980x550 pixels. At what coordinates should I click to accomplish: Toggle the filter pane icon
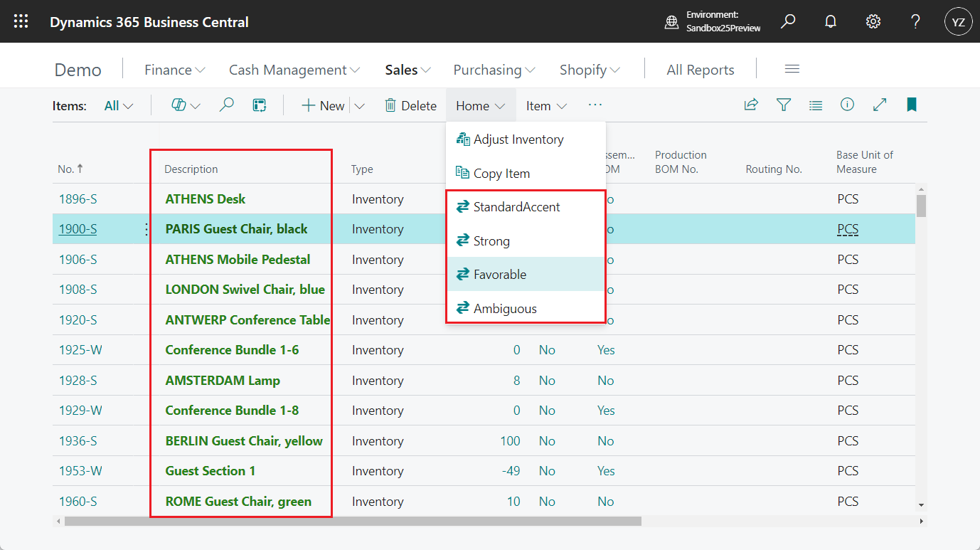784,105
